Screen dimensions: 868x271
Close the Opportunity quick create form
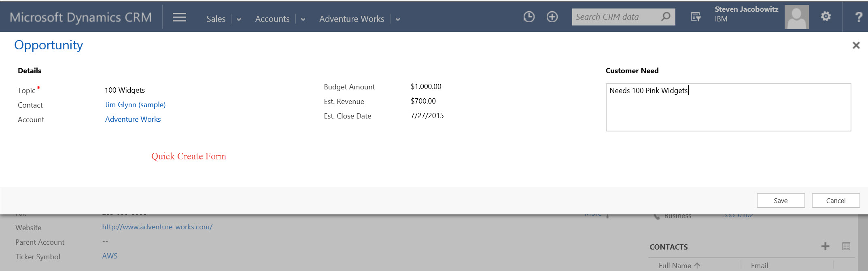(x=856, y=45)
